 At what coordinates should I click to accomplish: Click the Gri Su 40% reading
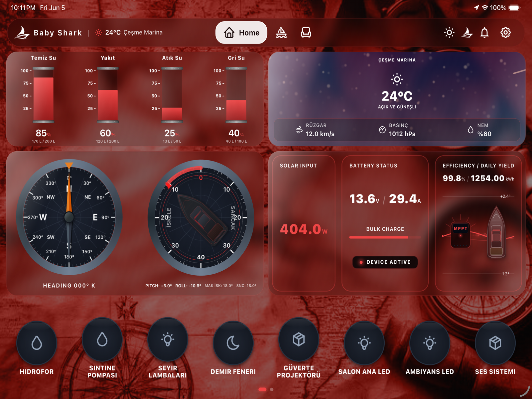tap(236, 133)
